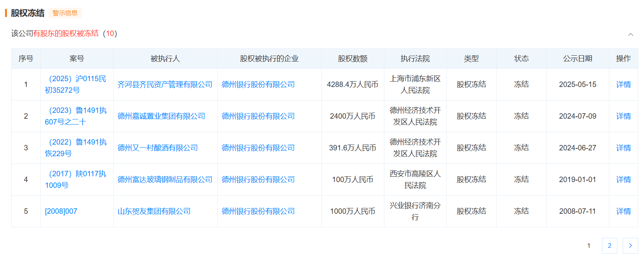
Task: Open case (2025)沪0115民初35272号
Action: click(x=76, y=84)
